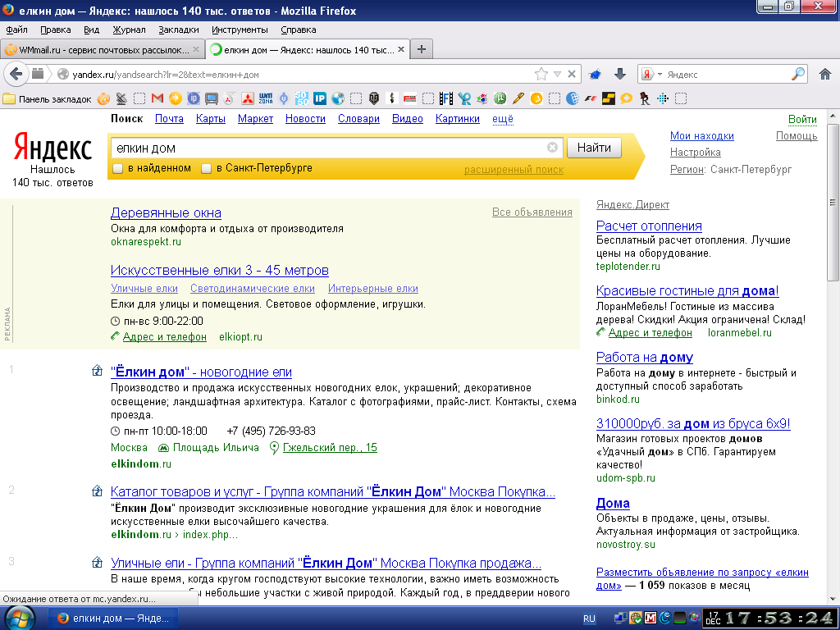Screen dimensions: 840x630
Task: Open the Маркет service link
Action: coord(255,119)
